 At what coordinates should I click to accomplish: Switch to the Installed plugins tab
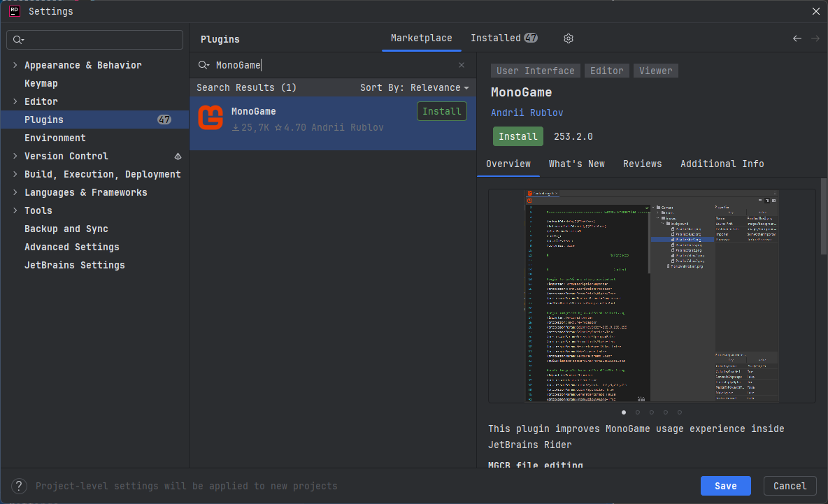[497, 38]
